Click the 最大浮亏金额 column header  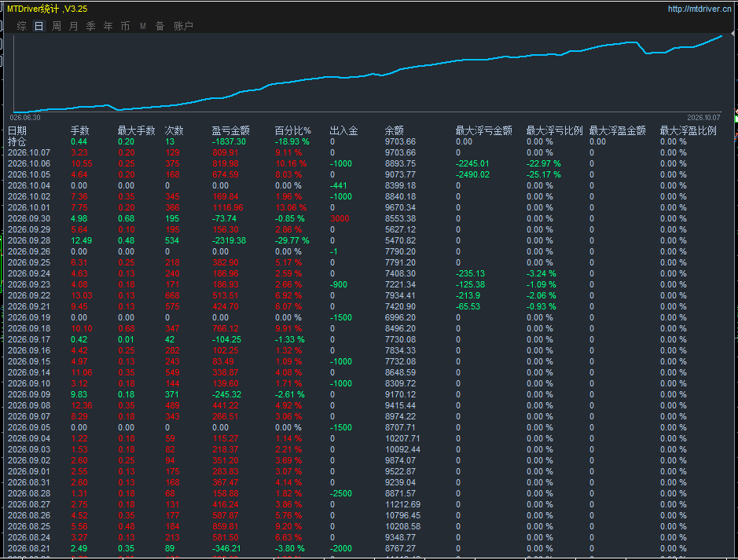[x=484, y=130]
